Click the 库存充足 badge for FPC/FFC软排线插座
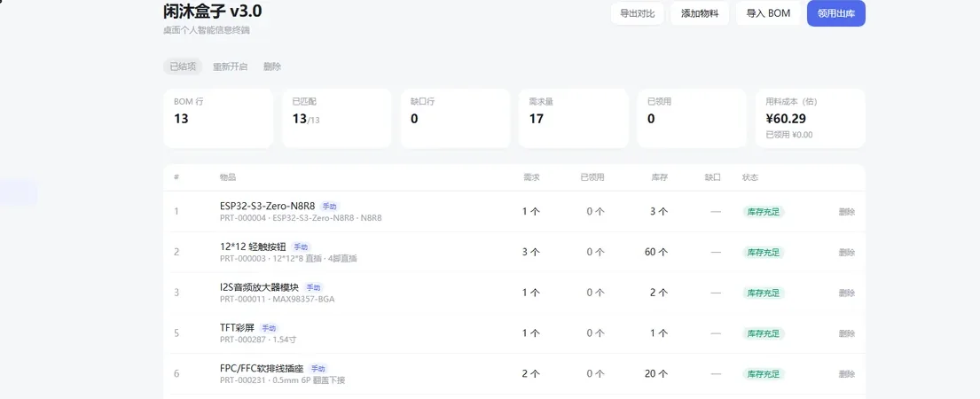The height and width of the screenshot is (399, 980). pos(763,374)
